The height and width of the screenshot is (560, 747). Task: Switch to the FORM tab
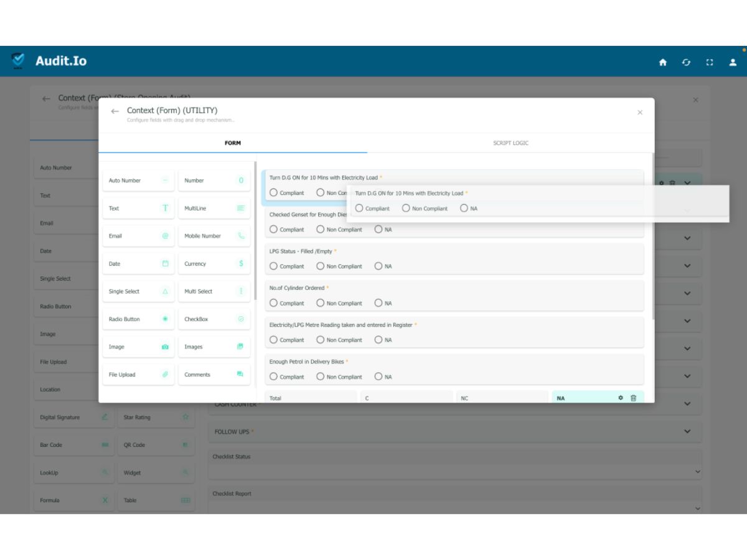pos(233,143)
